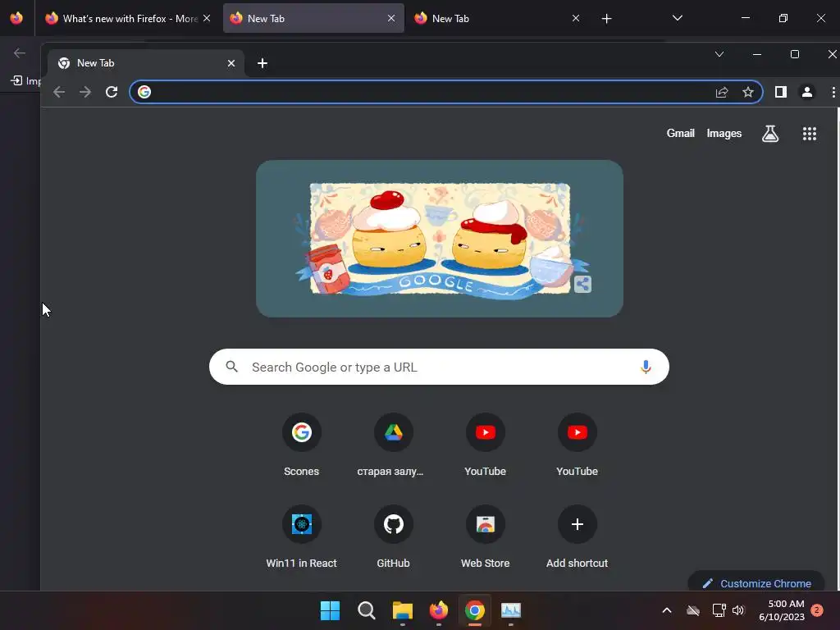This screenshot has width=840, height=630.
Task: Open a new tab in Chrome
Action: tap(262, 63)
